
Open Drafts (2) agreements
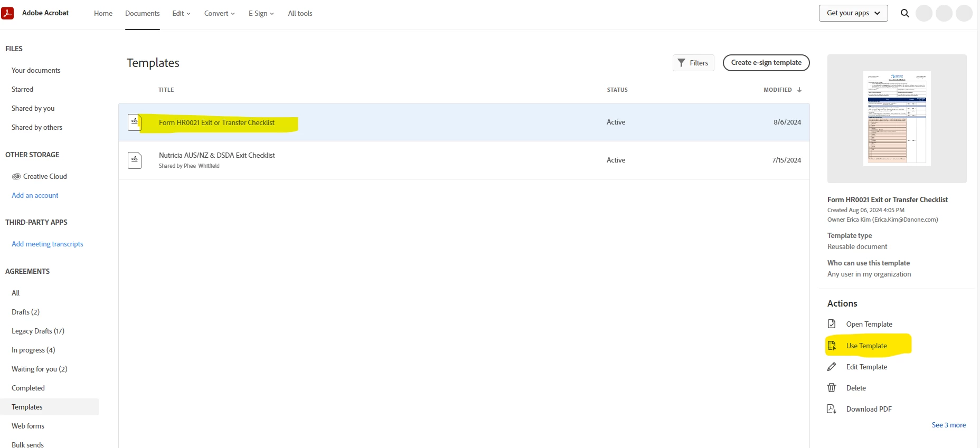25,312
